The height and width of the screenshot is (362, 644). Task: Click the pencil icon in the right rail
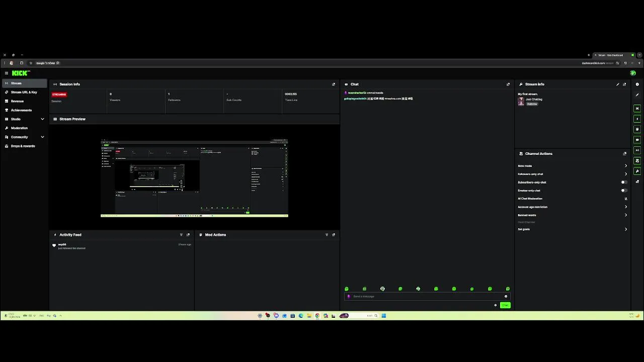[x=637, y=95]
